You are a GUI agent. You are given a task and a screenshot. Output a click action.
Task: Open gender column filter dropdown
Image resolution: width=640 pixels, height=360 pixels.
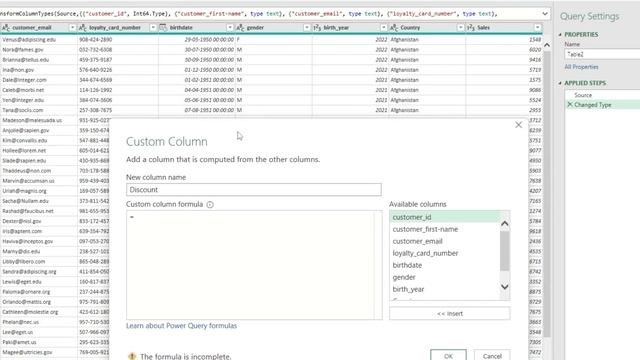click(307, 28)
